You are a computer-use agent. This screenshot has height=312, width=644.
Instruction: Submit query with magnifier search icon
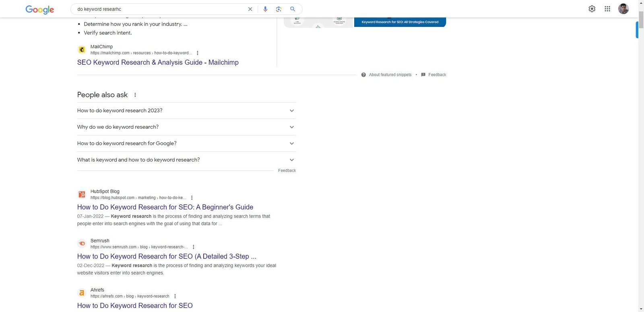pos(293,9)
